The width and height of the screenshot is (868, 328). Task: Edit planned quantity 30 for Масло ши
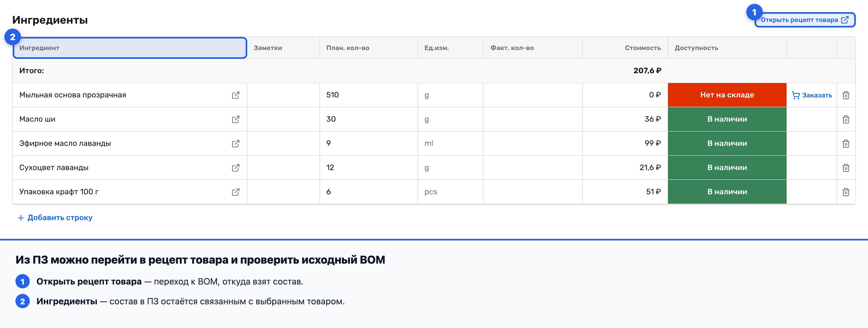pos(369,119)
